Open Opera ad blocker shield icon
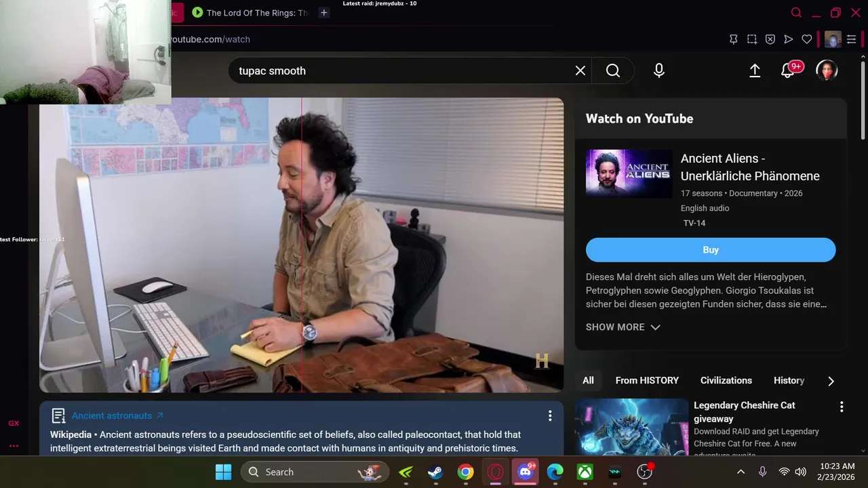868x488 pixels. tap(770, 39)
